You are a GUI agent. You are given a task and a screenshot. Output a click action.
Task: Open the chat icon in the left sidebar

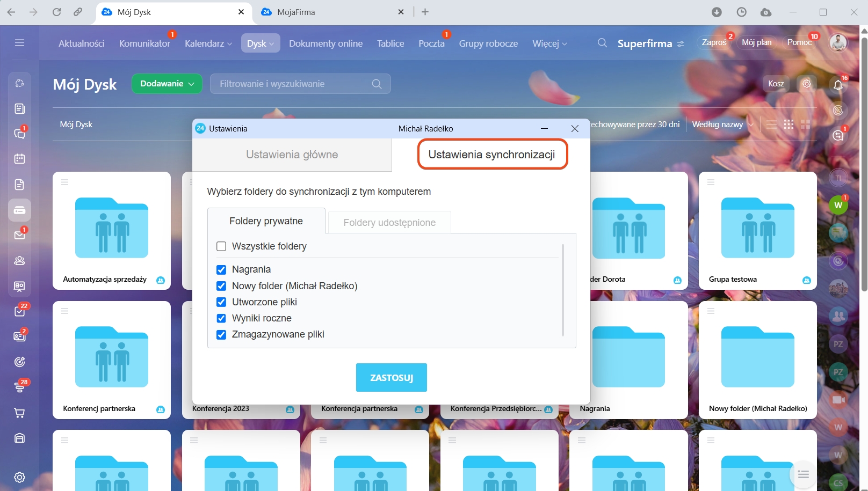tap(20, 134)
